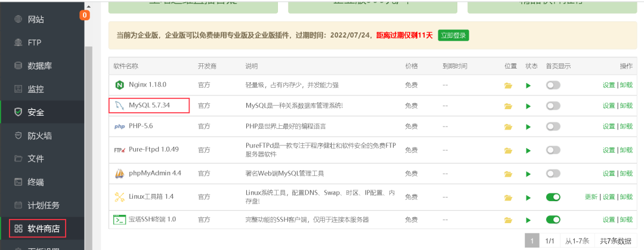
Task: Open 设置 for PHP-5.6
Action: [x=609, y=126]
